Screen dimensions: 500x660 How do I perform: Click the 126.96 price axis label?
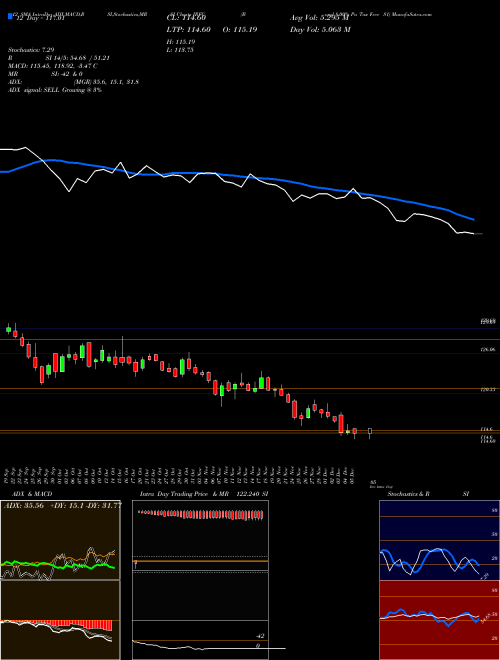coord(487,349)
